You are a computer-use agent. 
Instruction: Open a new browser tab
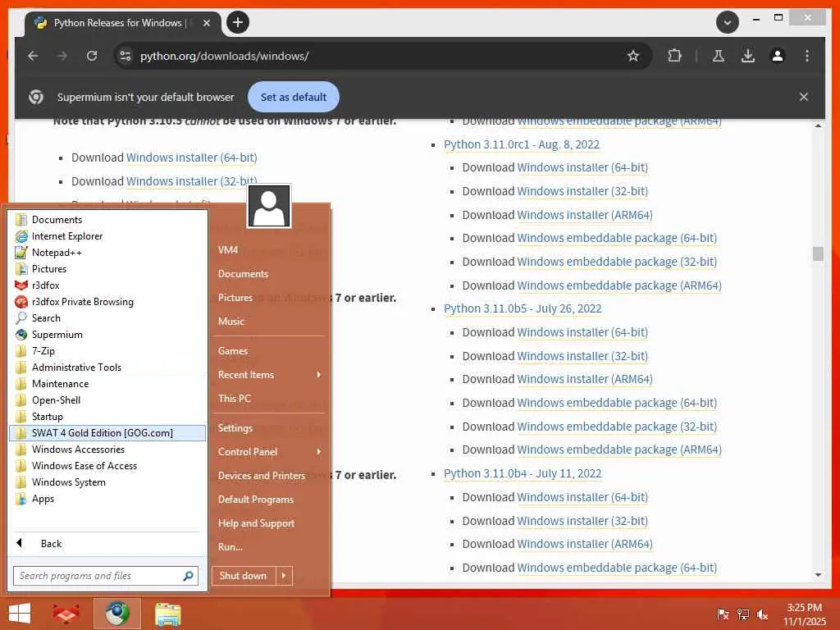point(238,22)
